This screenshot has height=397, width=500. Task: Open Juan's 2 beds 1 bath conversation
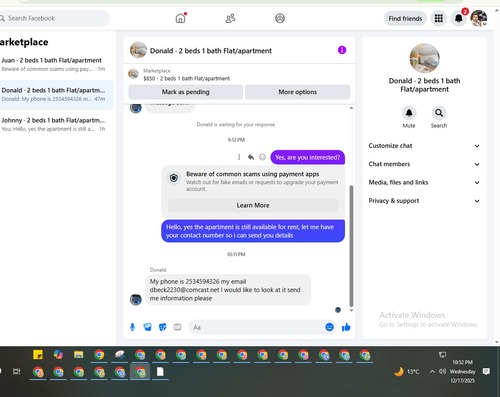[56, 64]
